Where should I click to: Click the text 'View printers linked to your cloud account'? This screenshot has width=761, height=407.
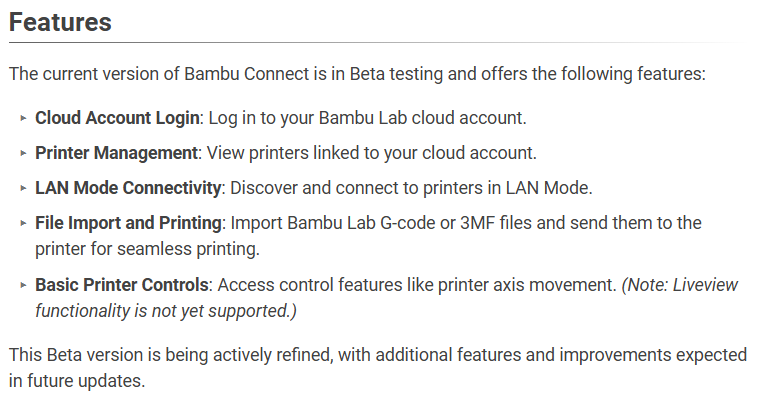tap(372, 153)
